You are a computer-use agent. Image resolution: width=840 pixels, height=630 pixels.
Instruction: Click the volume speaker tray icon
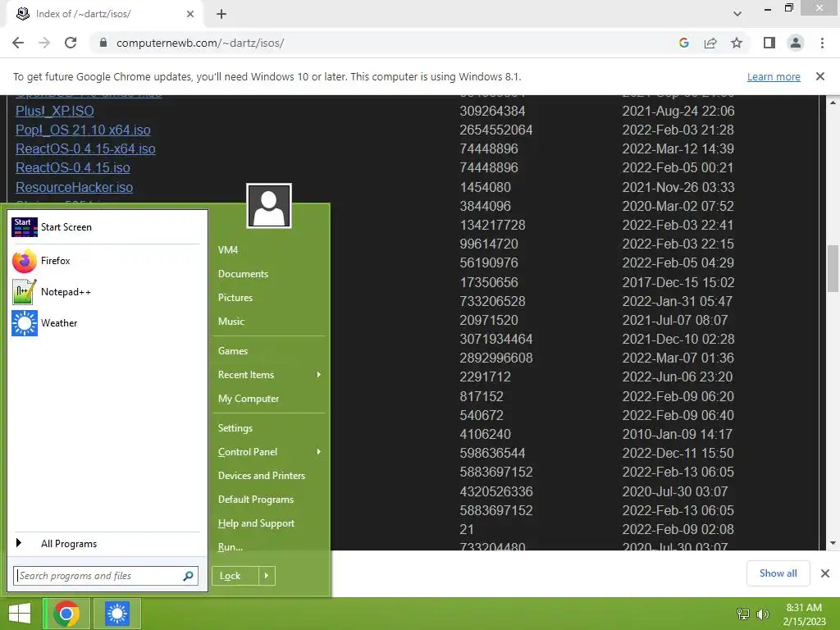(x=762, y=614)
